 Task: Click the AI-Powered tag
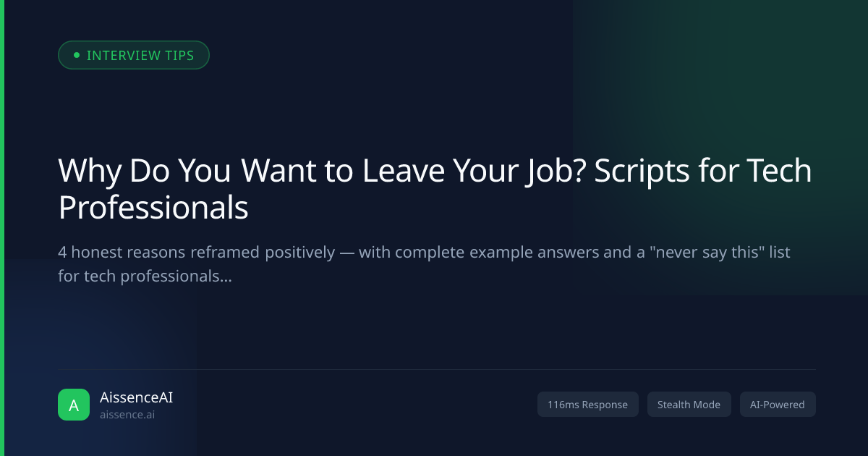(778, 405)
